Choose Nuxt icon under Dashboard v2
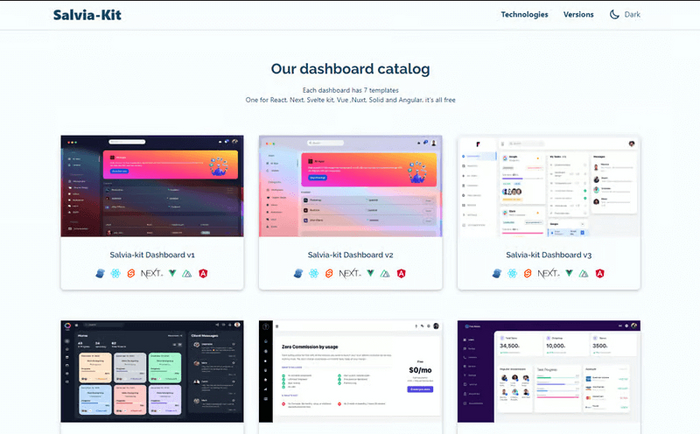 tap(385, 274)
